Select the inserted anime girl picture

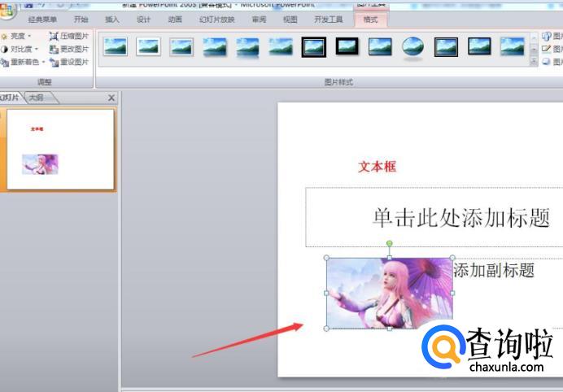389,293
